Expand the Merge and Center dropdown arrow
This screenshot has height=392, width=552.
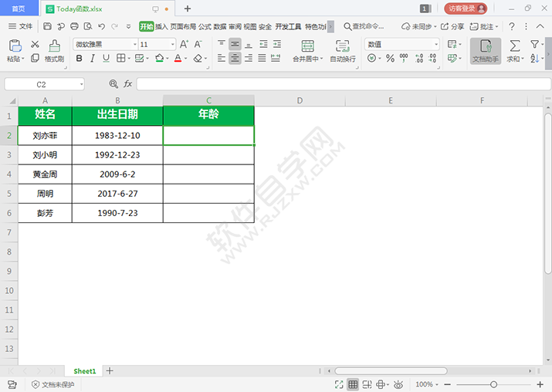(321, 59)
